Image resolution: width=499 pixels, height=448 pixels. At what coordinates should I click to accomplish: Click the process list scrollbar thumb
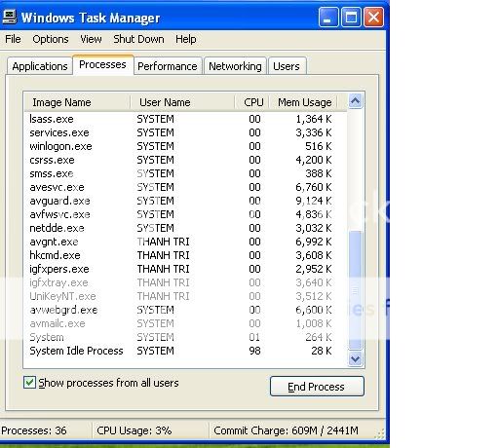click(x=355, y=289)
